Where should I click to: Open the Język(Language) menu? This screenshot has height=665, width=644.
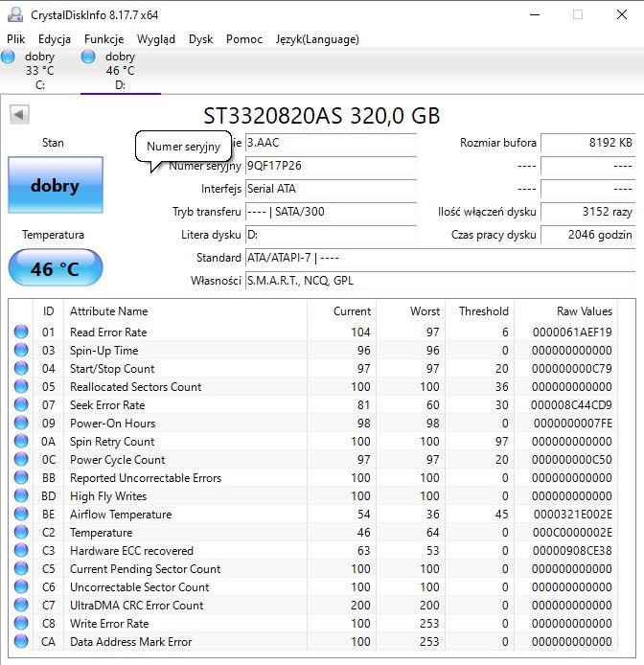pyautogui.click(x=317, y=39)
